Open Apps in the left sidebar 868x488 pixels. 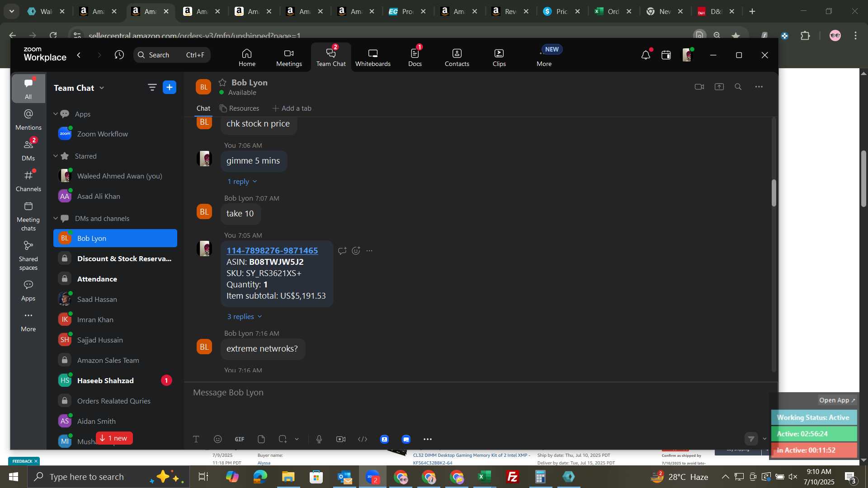coord(28,291)
